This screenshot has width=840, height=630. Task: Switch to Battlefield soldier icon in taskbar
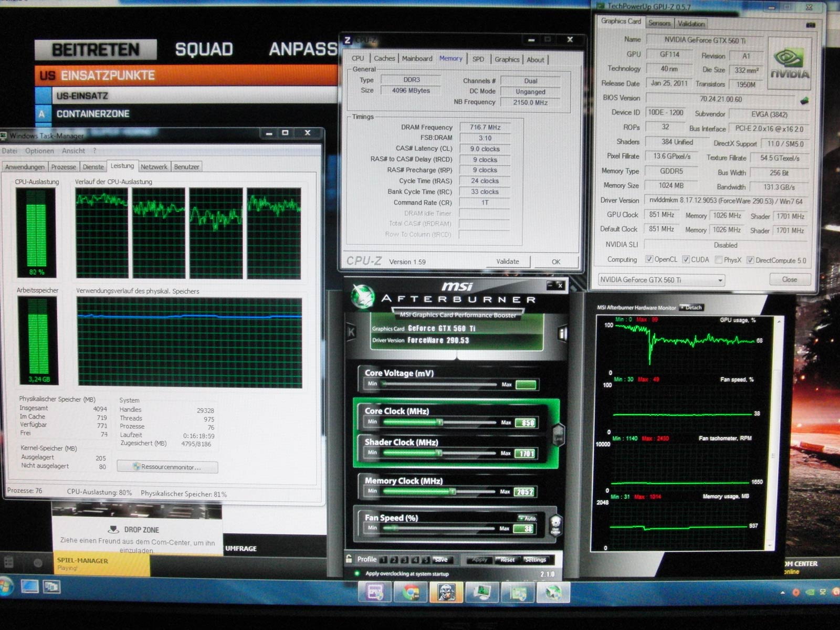pos(446,592)
